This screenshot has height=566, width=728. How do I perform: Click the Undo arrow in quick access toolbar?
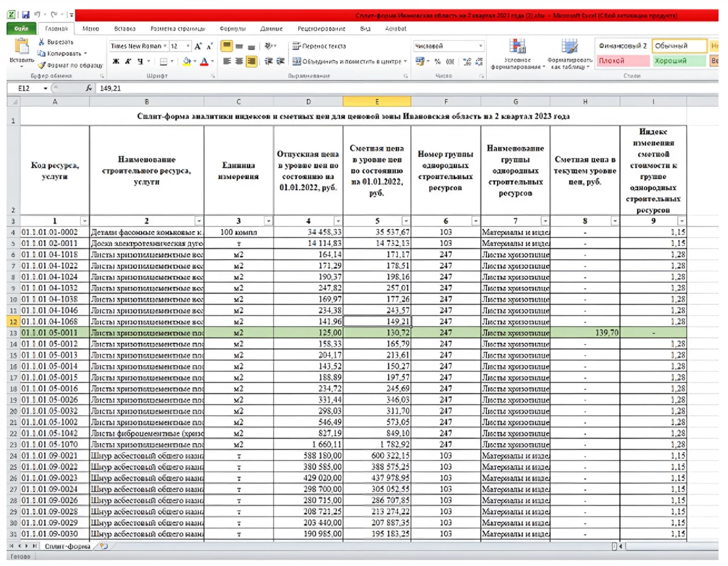[38, 14]
